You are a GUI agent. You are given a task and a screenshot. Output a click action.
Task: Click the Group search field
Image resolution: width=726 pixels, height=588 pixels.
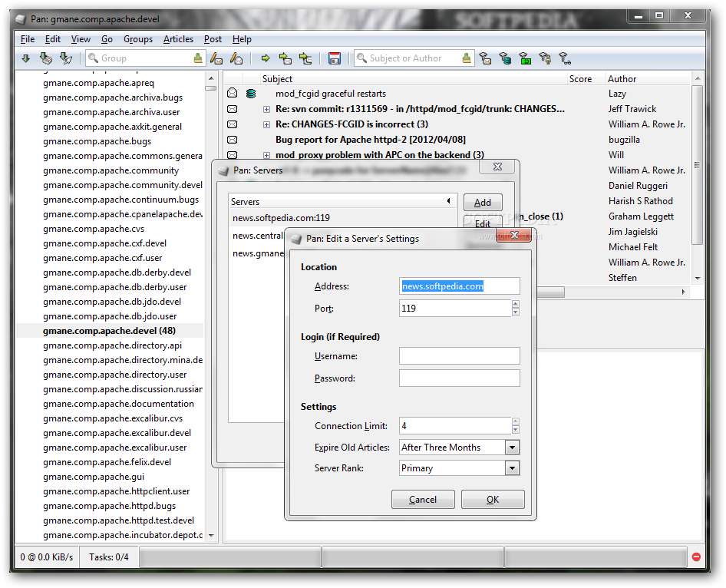(x=145, y=58)
